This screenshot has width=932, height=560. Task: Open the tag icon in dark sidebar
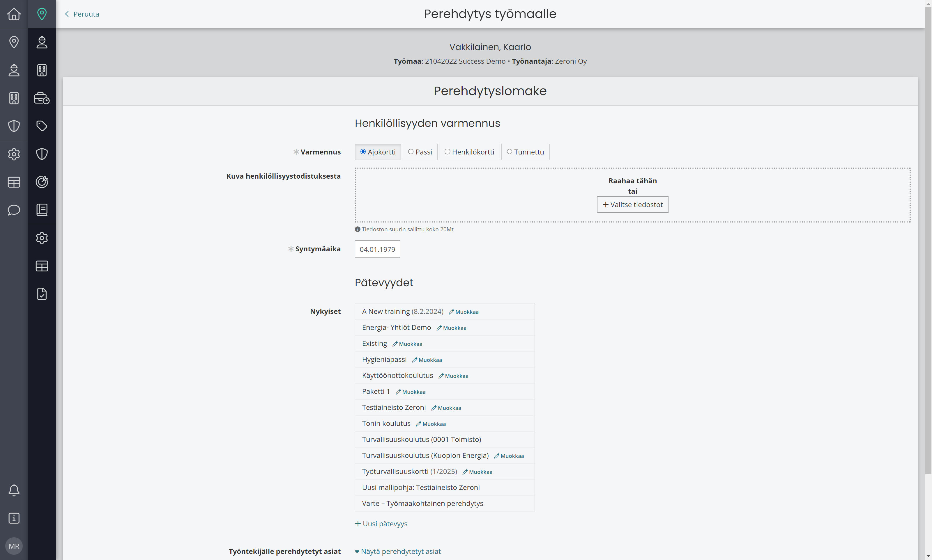42,126
